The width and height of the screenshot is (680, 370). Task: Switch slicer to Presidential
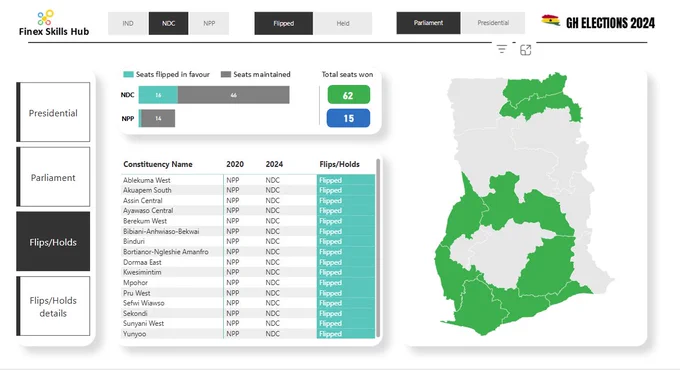click(493, 23)
